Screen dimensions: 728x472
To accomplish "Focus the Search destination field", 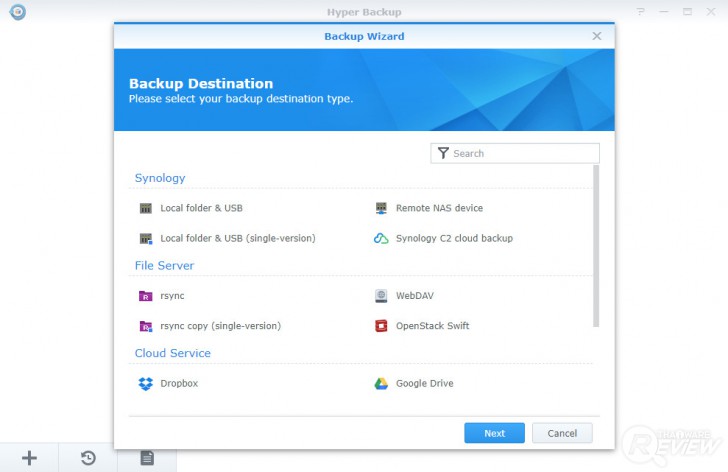I will tap(515, 153).
